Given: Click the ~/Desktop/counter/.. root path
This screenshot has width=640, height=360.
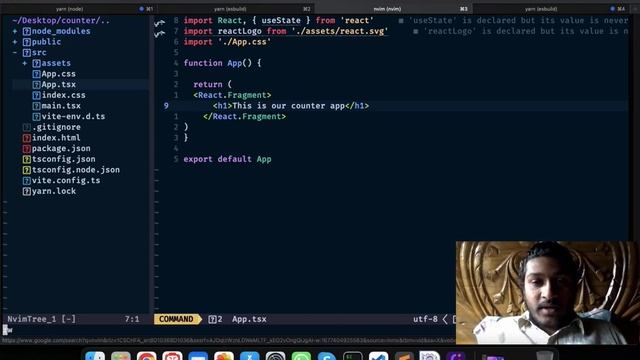Looking at the screenshot, I should (61, 20).
